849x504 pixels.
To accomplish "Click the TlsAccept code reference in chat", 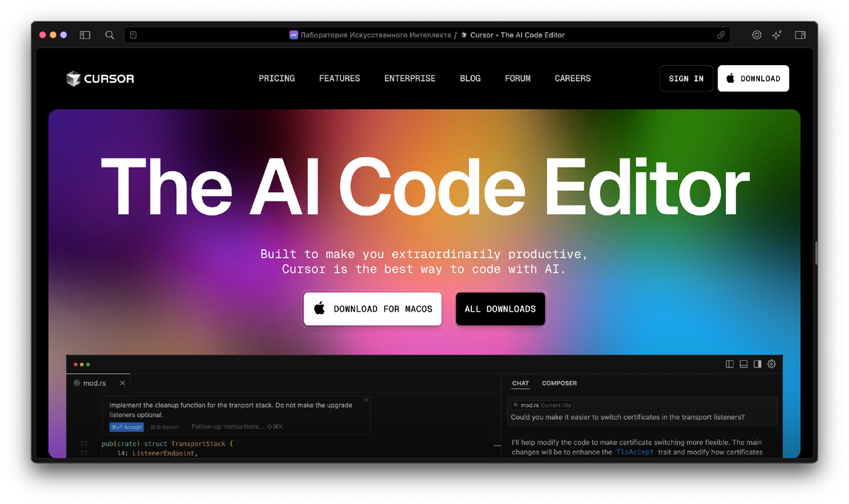I will pos(635,452).
